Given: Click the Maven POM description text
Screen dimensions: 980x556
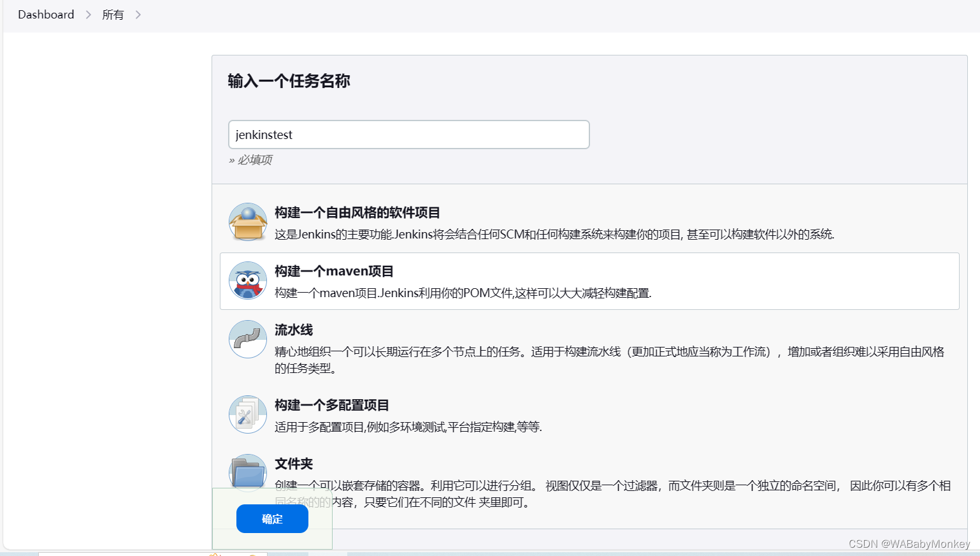Looking at the screenshot, I should tap(463, 293).
